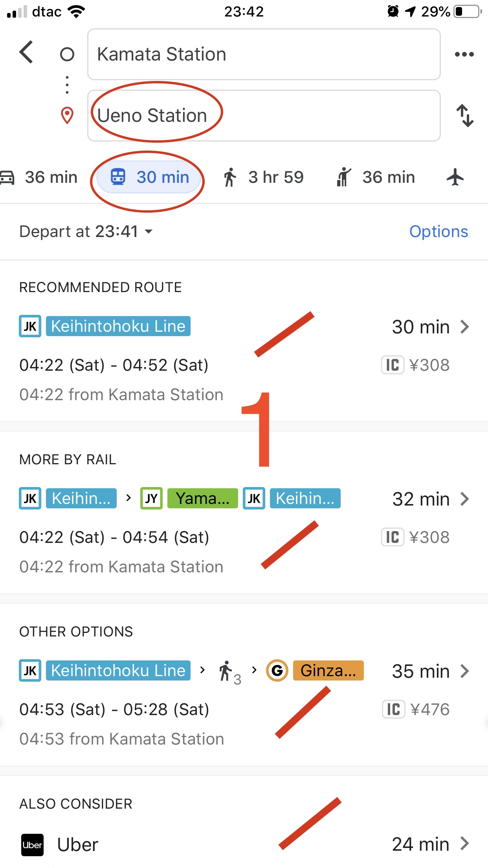Viewport: 488px width, 868px height.
Task: Swap origin and destination stations
Action: click(x=465, y=116)
